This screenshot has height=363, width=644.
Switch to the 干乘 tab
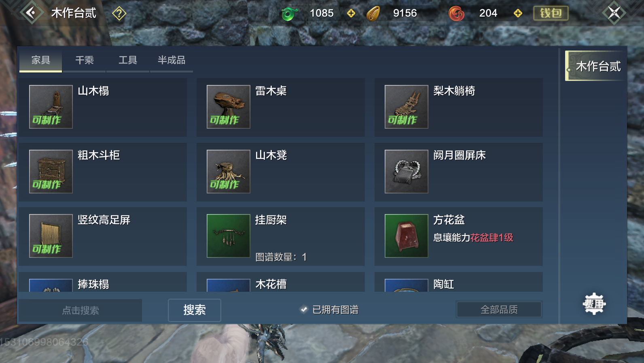click(x=85, y=60)
